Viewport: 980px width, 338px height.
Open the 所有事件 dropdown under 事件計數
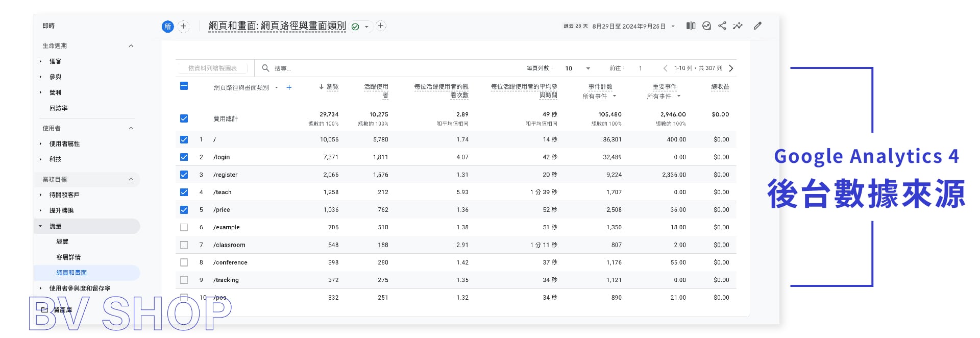(x=600, y=96)
